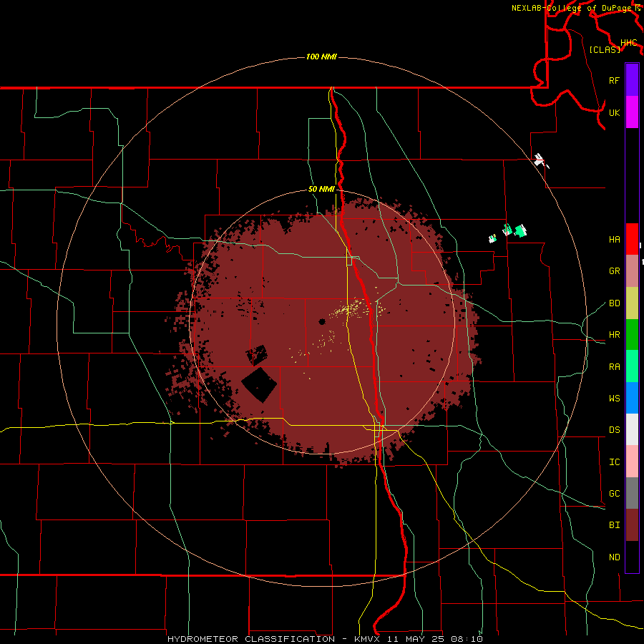Click the ND black legend swatch
The width and height of the screenshot is (644, 644).
point(632,557)
